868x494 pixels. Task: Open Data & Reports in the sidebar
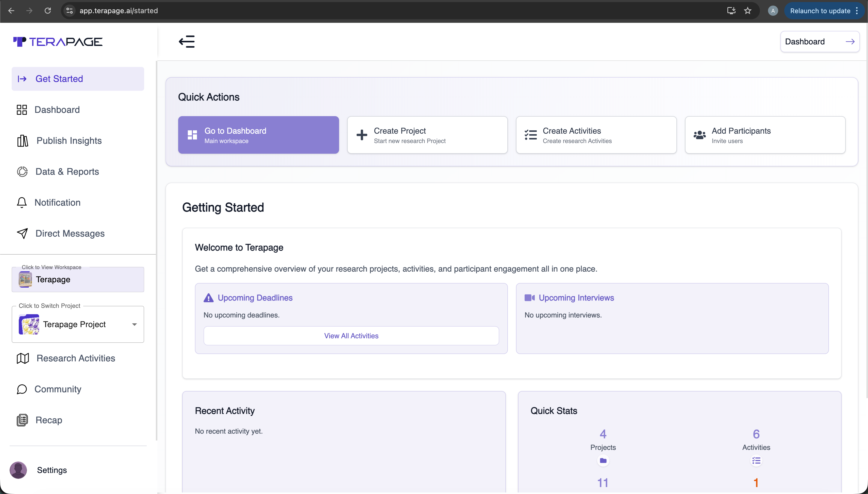(x=67, y=172)
